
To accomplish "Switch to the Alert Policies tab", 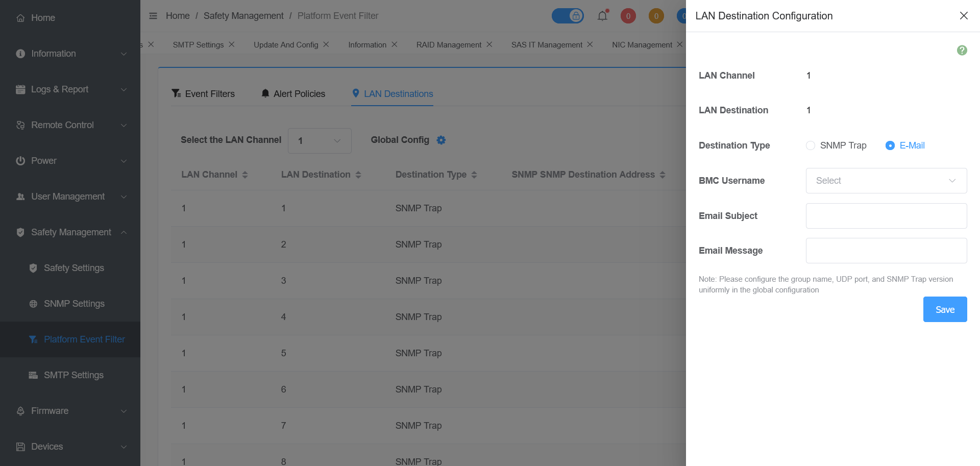I will pos(293,94).
